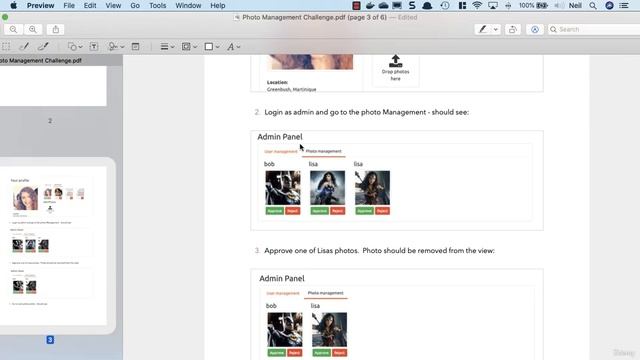Click the volume speaker icon

pos(559,5)
